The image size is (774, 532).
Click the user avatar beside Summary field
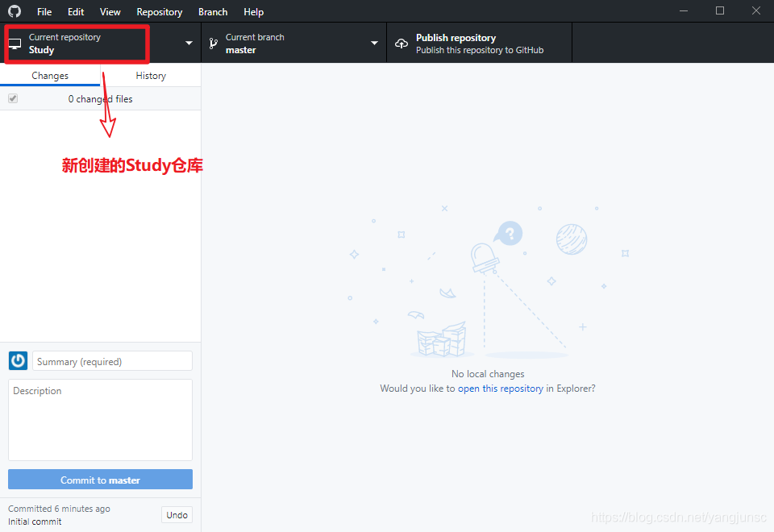19,361
